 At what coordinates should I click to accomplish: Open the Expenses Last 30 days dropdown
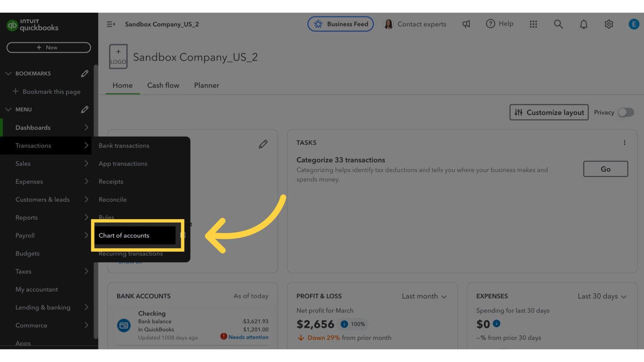coord(602,296)
